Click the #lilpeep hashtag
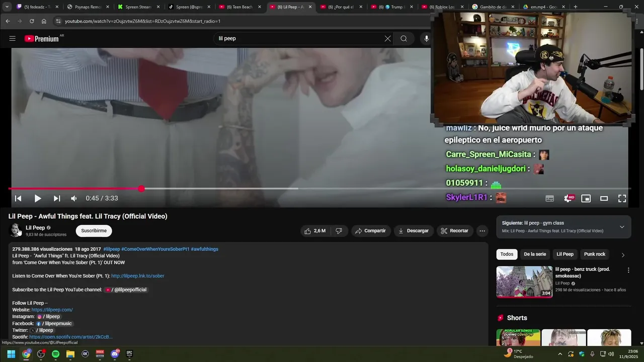The height and width of the screenshot is (362, 644). click(x=112, y=249)
